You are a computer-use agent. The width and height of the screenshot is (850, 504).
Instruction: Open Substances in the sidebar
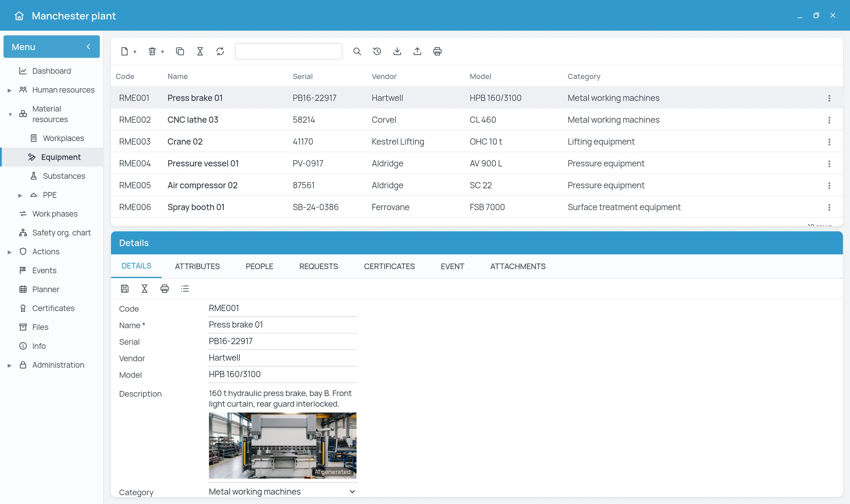click(64, 176)
